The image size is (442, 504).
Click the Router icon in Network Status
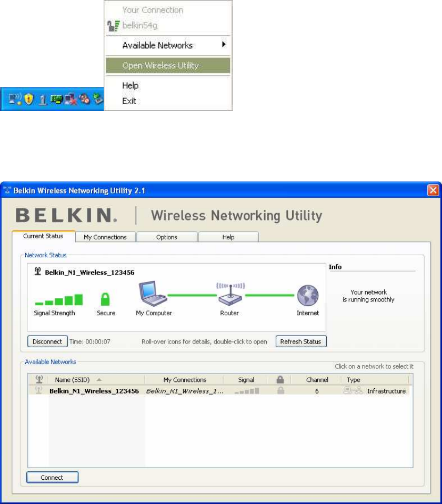point(230,294)
